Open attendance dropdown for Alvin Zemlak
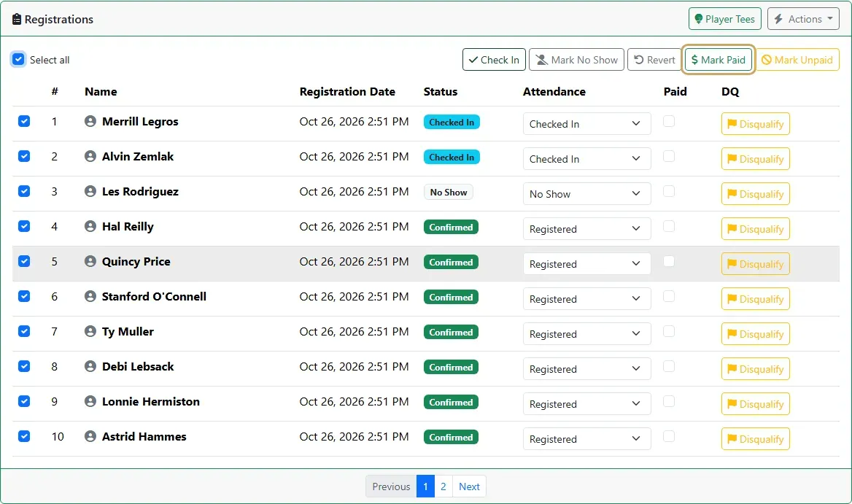Viewport: 852px width, 504px height. coord(586,159)
